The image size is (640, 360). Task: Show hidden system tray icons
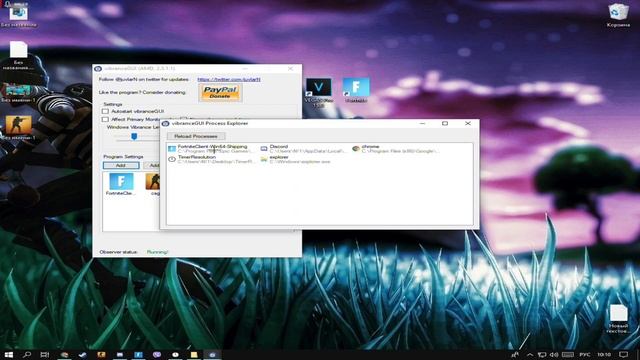click(529, 355)
